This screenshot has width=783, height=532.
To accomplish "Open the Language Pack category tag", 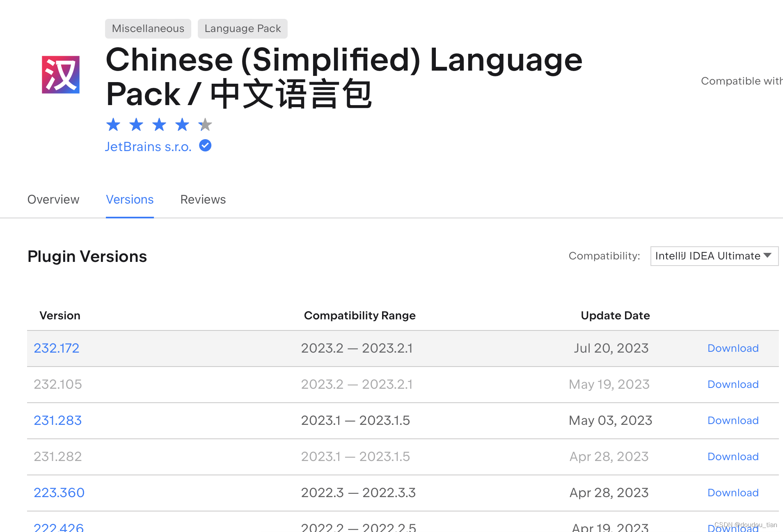I will [x=243, y=29].
